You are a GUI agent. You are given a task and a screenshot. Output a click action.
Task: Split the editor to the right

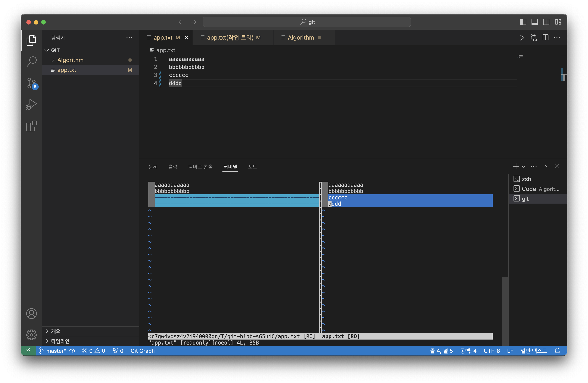tap(545, 38)
